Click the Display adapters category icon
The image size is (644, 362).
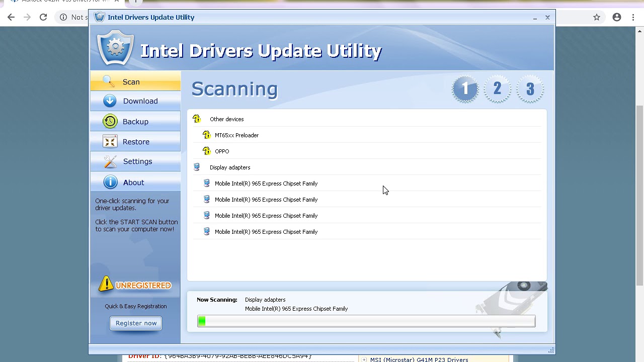point(197,167)
